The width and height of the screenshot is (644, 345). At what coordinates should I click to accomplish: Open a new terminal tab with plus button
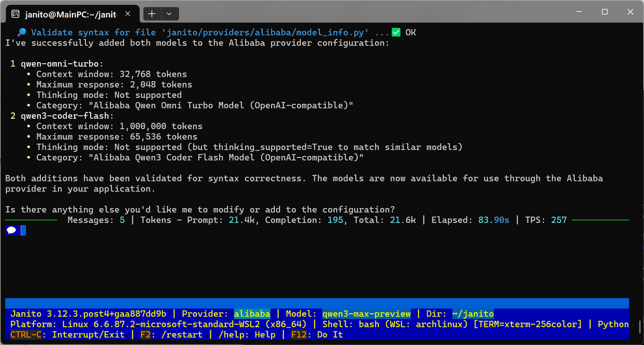click(152, 13)
